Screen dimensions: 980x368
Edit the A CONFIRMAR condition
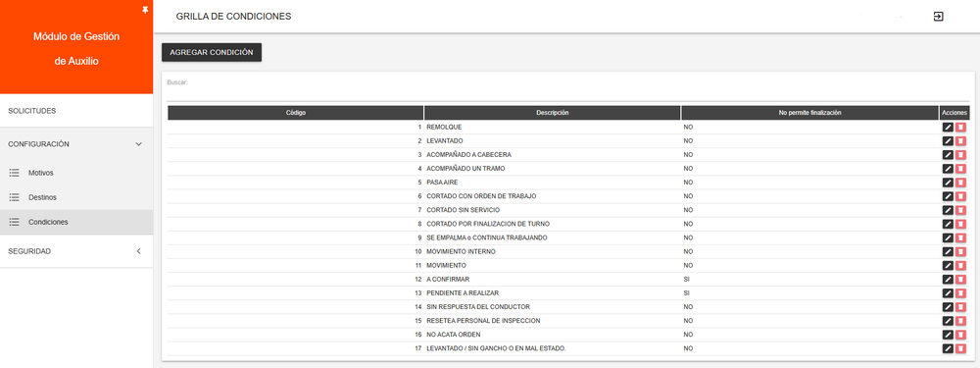click(x=948, y=279)
